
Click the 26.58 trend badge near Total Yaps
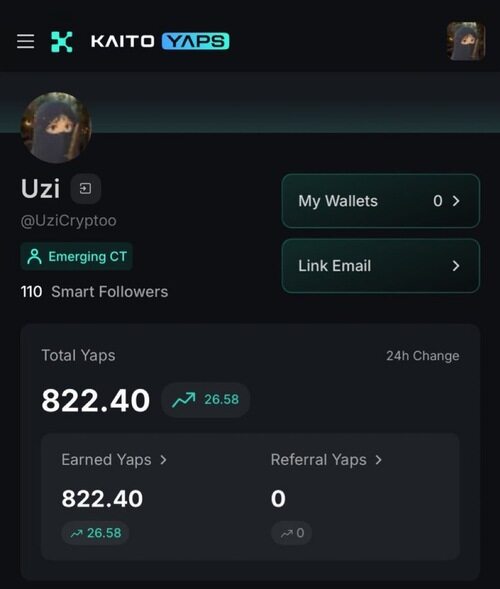(x=205, y=400)
